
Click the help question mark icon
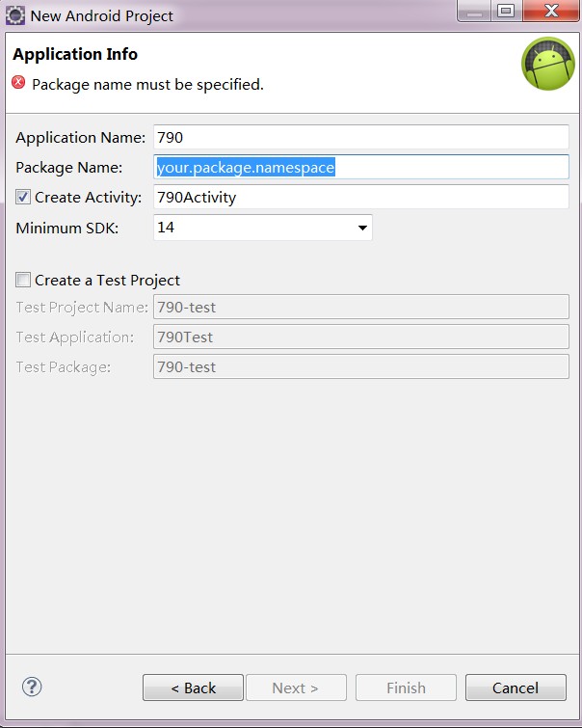[x=32, y=687]
